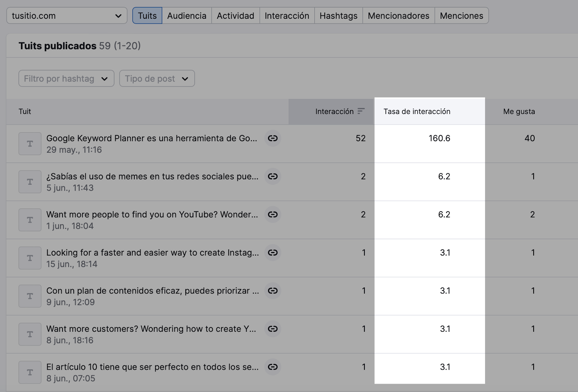Select the Tuits tab
Image resolution: width=578 pixels, height=392 pixels.
click(147, 16)
